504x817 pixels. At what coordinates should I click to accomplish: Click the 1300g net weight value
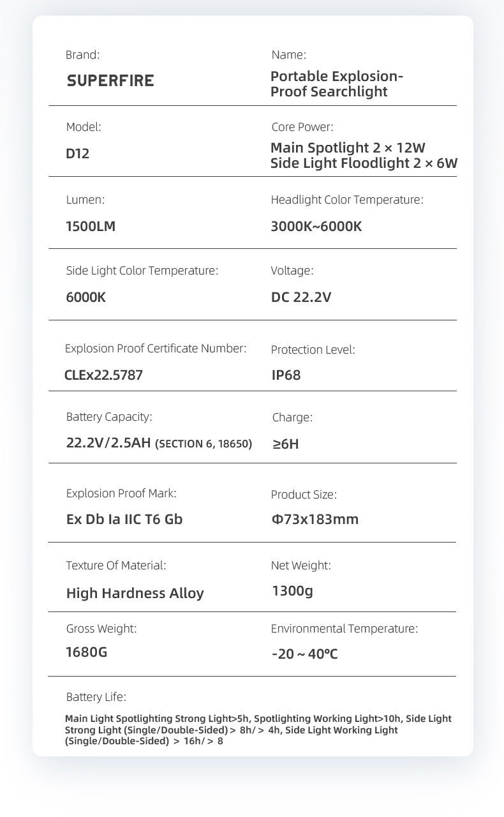click(292, 591)
